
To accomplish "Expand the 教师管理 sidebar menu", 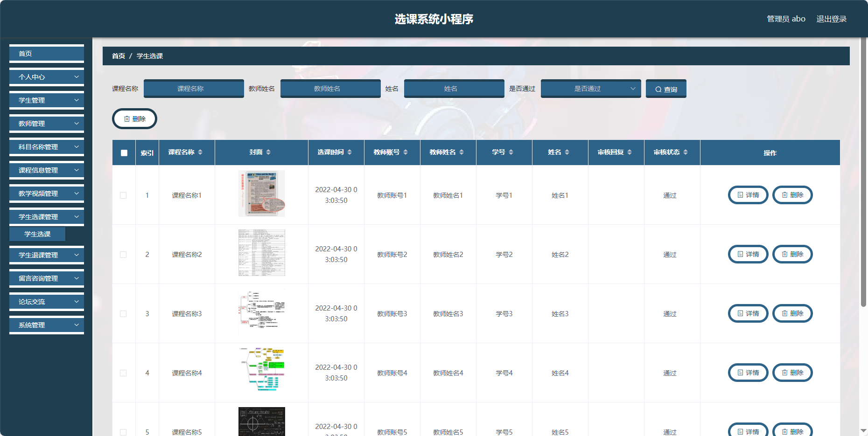I will pos(47,124).
